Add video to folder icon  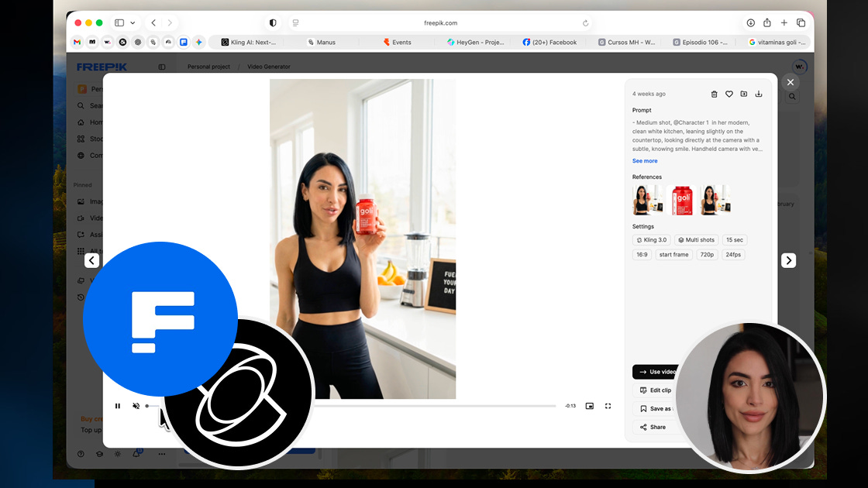[744, 94]
